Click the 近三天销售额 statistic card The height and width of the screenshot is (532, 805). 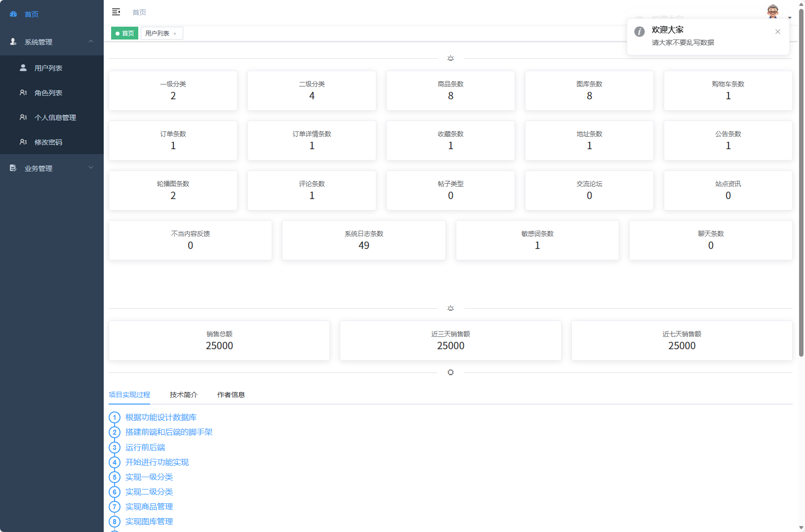coord(450,340)
